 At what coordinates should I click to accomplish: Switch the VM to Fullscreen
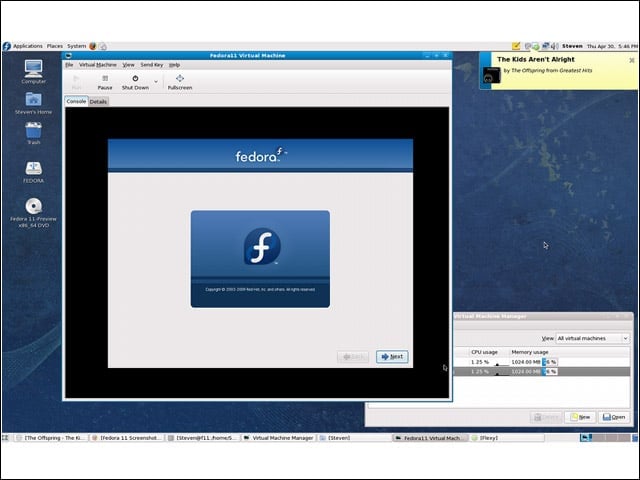coord(180,82)
